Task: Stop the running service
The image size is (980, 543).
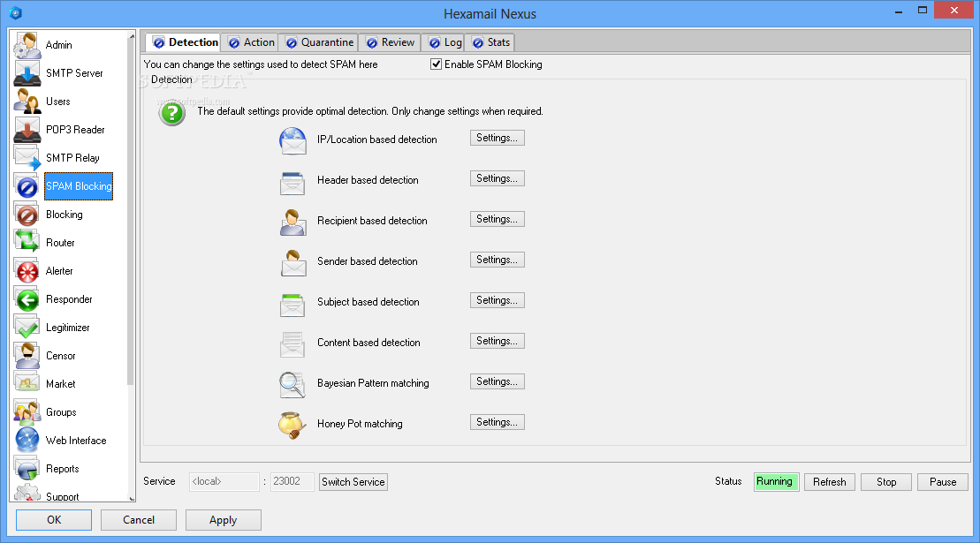Action: tap(886, 482)
